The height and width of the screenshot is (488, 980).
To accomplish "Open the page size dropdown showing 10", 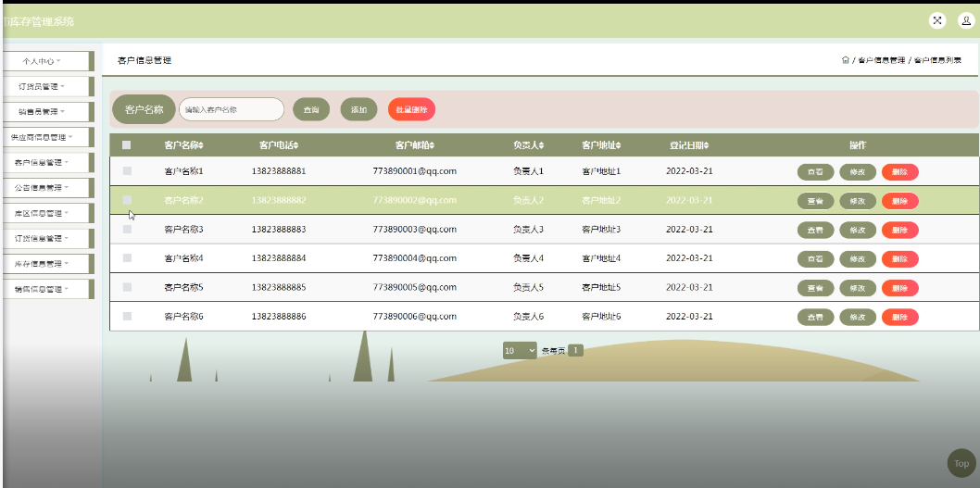I will tap(520, 351).
